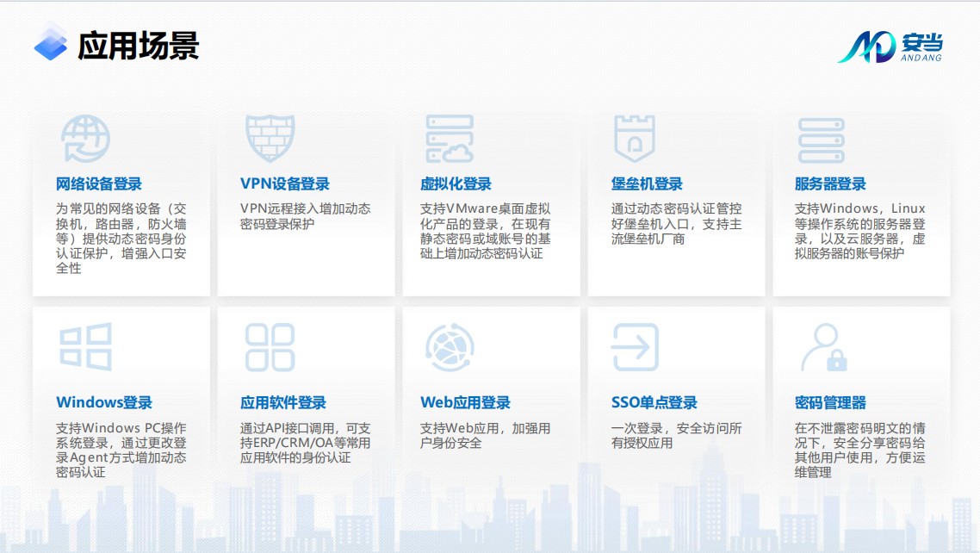This screenshot has height=553, width=980.
Task: Click the web globe icon above Web应用登录
Action: tap(450, 347)
